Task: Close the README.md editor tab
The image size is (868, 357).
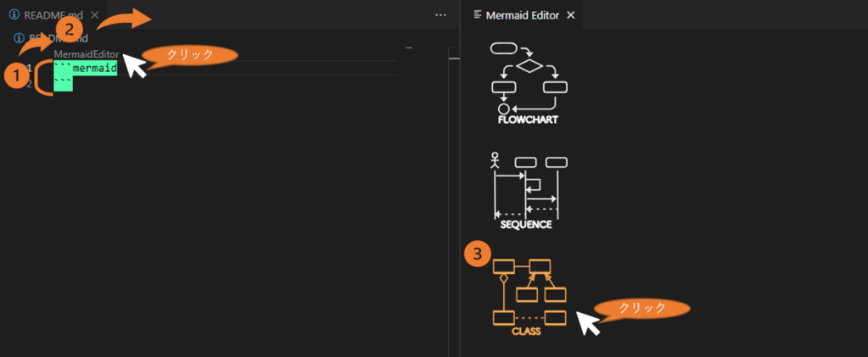Action: coord(94,15)
